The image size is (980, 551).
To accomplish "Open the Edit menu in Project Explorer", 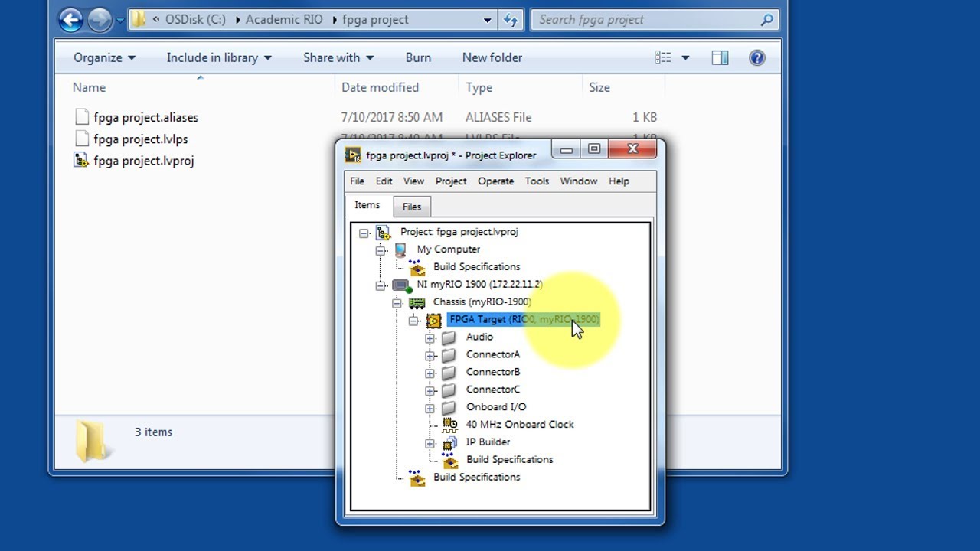I will (x=384, y=181).
